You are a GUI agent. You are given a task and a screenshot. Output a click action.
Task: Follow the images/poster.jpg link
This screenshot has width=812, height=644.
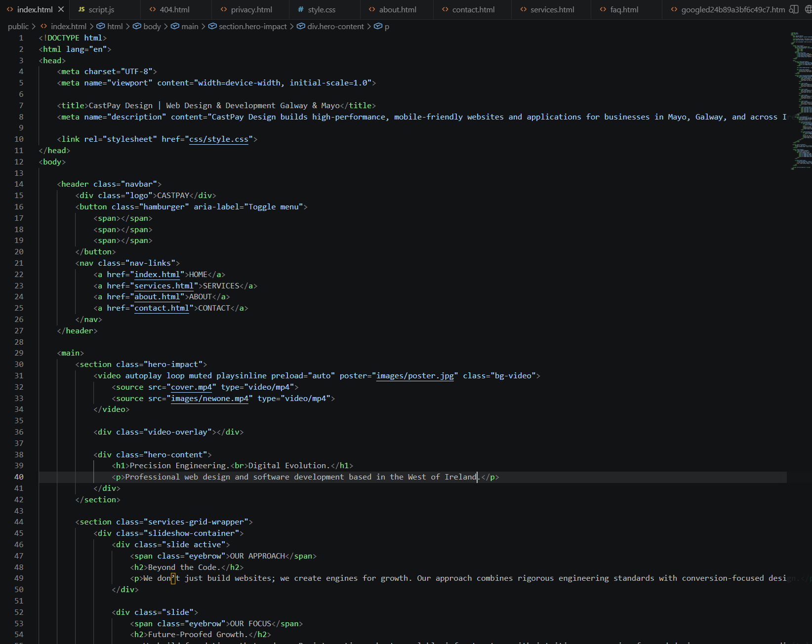click(415, 376)
